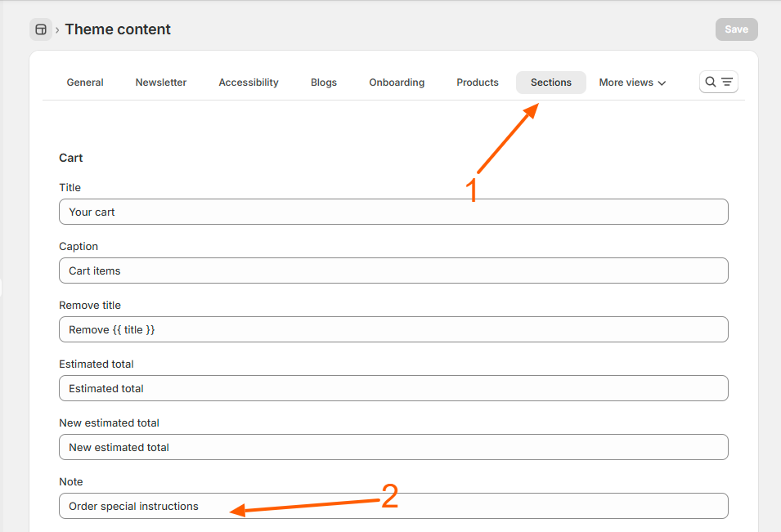Click the Title field label
The image size is (781, 532).
[x=70, y=188]
